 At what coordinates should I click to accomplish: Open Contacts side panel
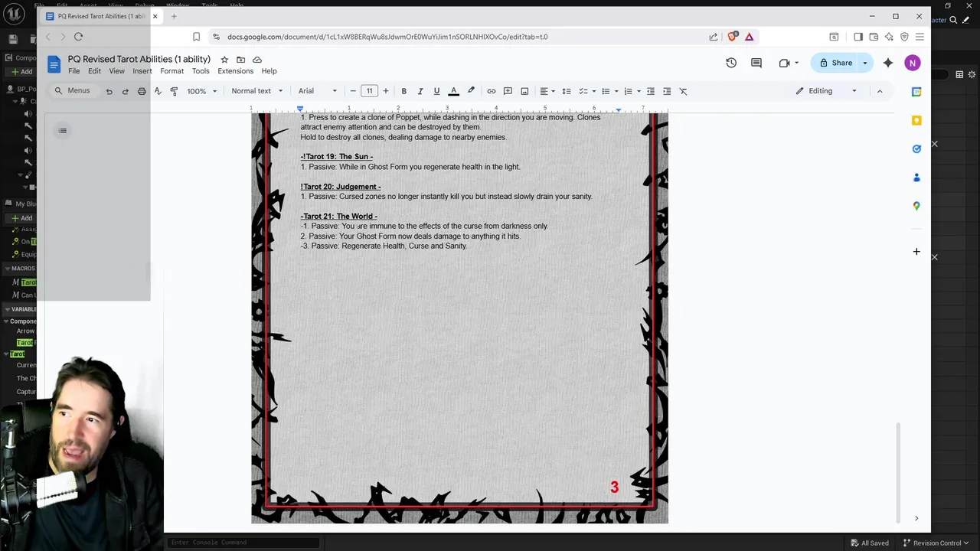tap(916, 178)
